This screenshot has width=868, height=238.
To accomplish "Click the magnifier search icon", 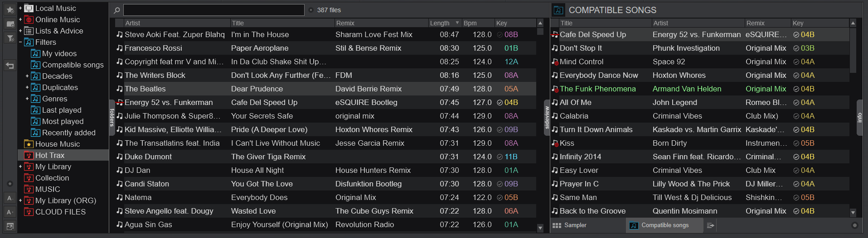I will pos(117,10).
